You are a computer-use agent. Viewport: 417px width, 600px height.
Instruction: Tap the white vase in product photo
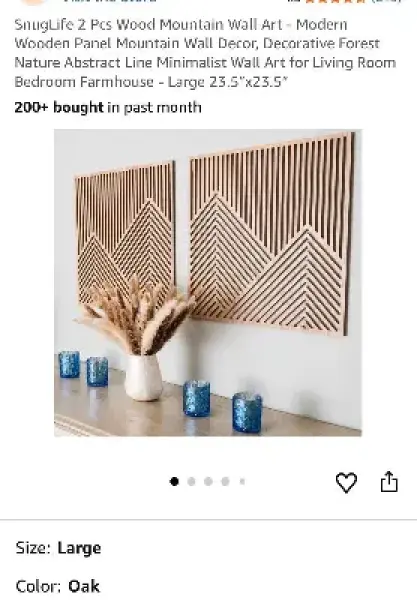point(144,377)
